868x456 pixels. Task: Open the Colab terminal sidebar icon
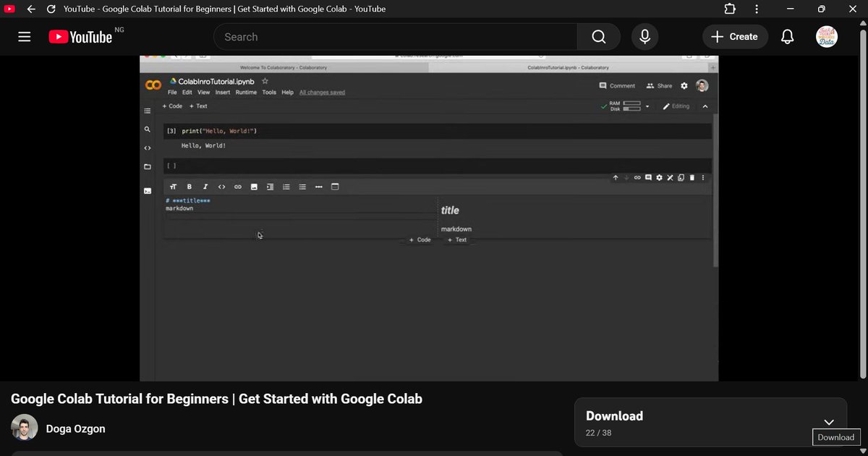147,191
